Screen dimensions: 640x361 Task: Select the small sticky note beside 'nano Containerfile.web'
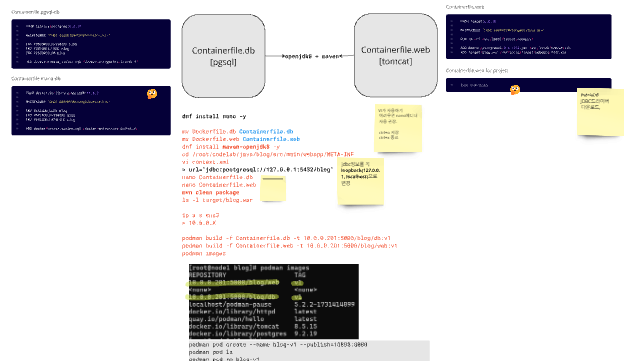click(x=273, y=188)
